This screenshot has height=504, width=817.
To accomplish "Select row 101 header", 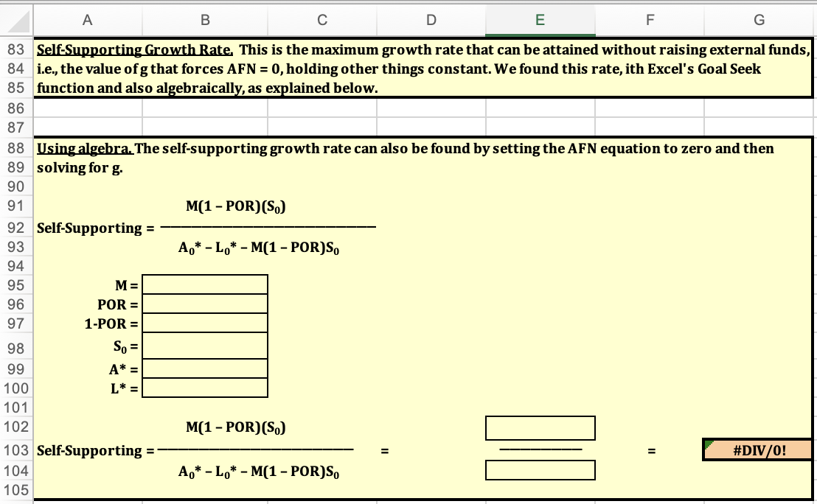I will click(x=16, y=407).
